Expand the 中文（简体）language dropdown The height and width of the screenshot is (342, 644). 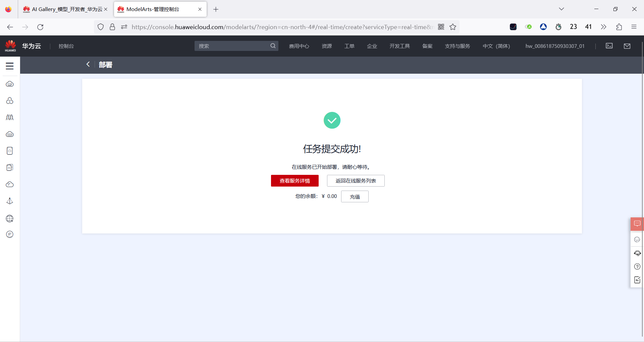[496, 46]
